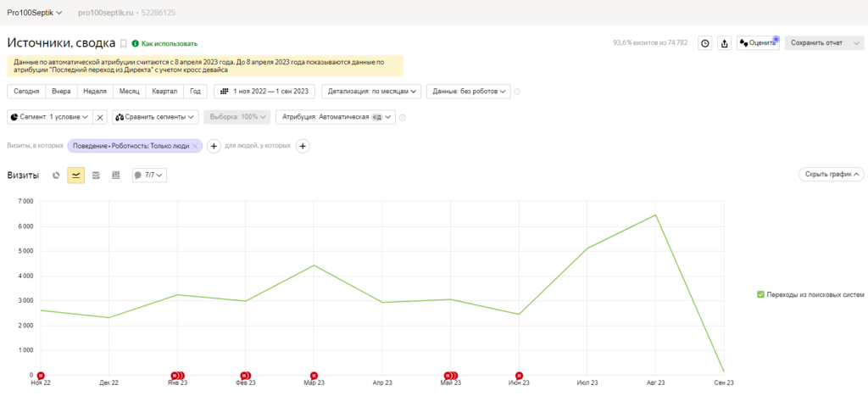Viewport: 868px width, 413px height.
Task: Select the pie chart view icon
Action: 56,175
